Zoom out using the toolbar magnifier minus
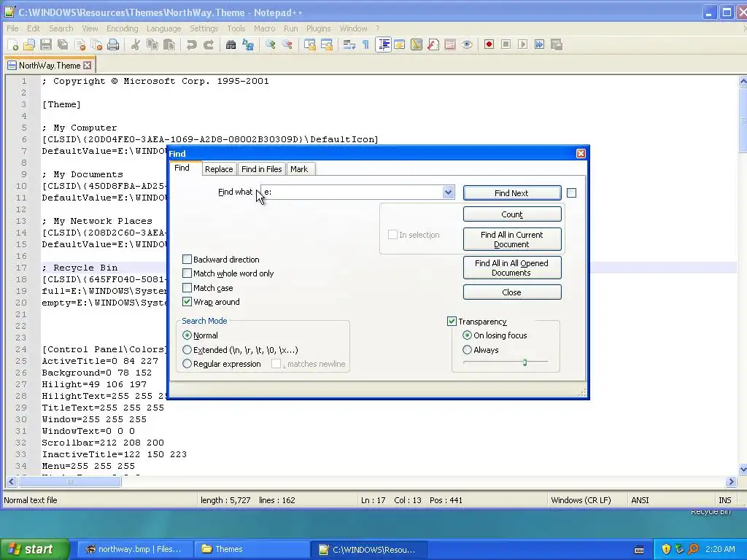The width and height of the screenshot is (747, 560). (287, 44)
